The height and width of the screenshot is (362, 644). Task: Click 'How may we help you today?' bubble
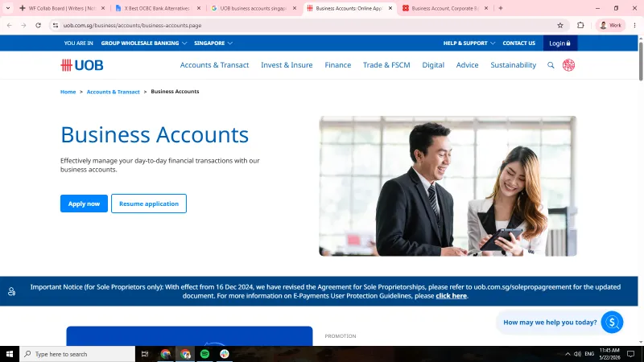point(550,323)
